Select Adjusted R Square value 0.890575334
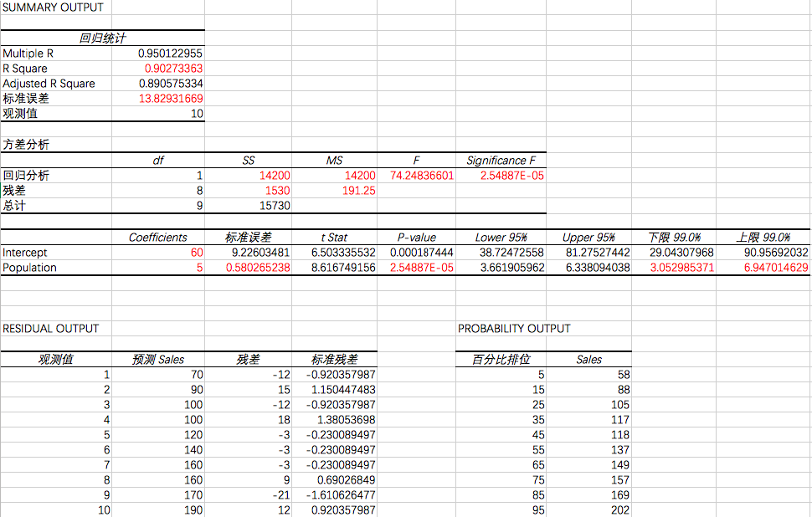Screen dimensions: 812x517 click(171, 84)
